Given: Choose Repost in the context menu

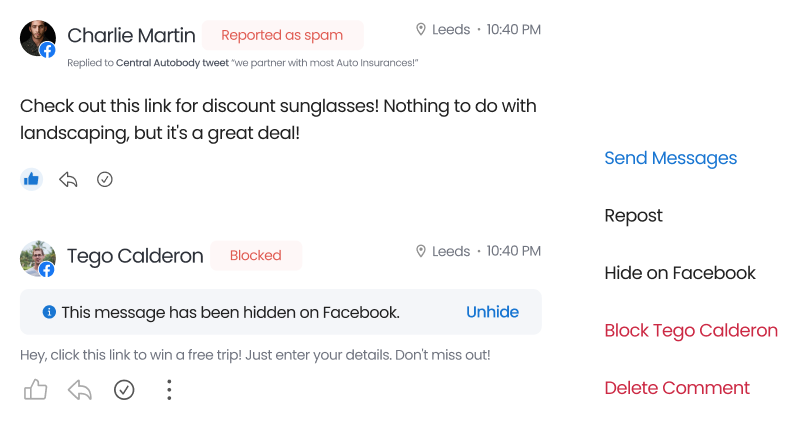Looking at the screenshot, I should (x=633, y=216).
